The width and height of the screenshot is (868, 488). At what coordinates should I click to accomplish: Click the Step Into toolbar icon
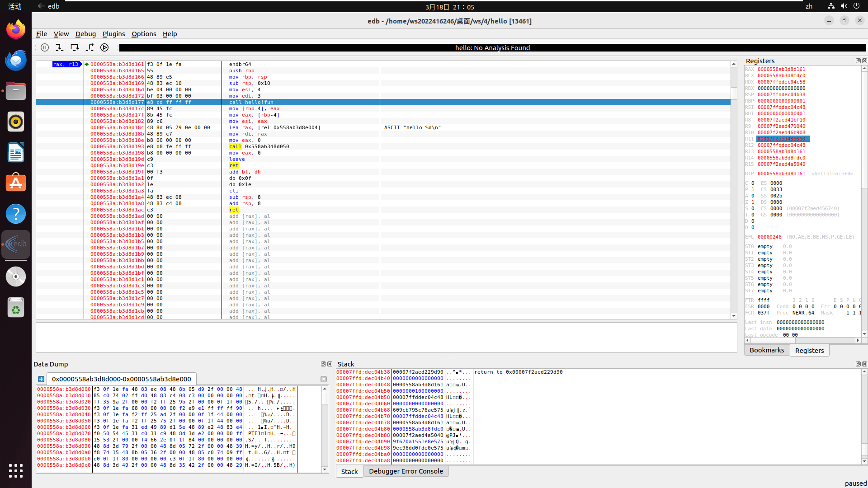59,47
